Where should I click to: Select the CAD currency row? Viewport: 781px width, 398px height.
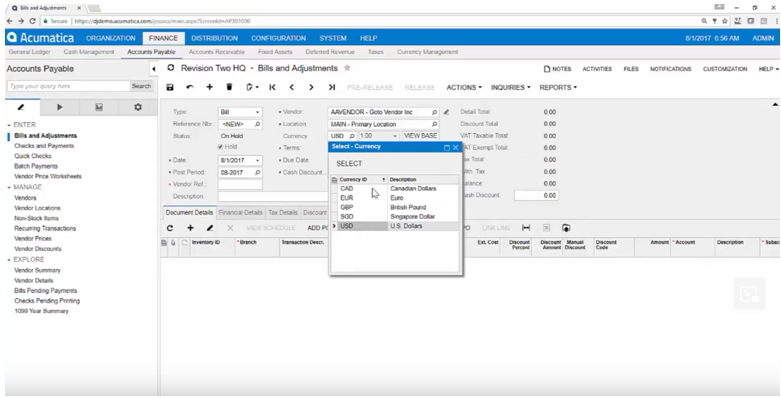tap(394, 189)
